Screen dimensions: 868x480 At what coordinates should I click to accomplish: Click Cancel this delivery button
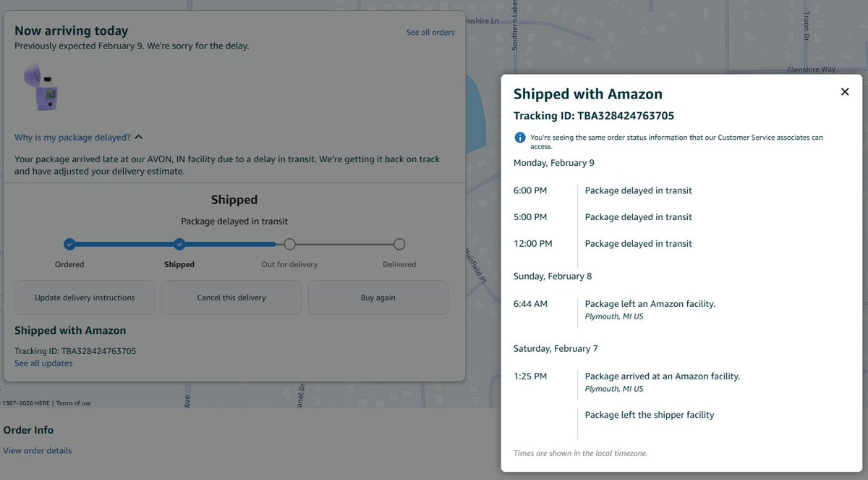[x=231, y=298]
